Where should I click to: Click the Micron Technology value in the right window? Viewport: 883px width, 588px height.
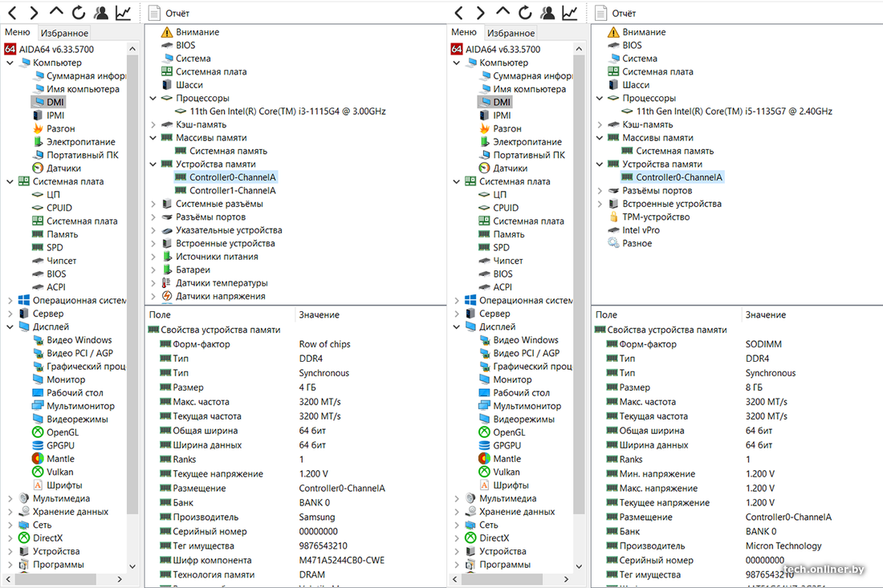tap(783, 545)
